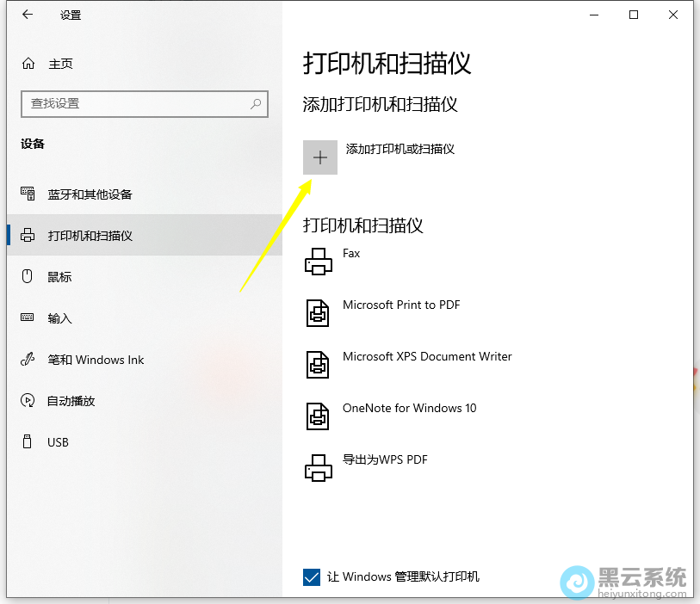This screenshot has width=700, height=604.
Task: Click the 添加打印机或扫描仪 label
Action: click(400, 149)
